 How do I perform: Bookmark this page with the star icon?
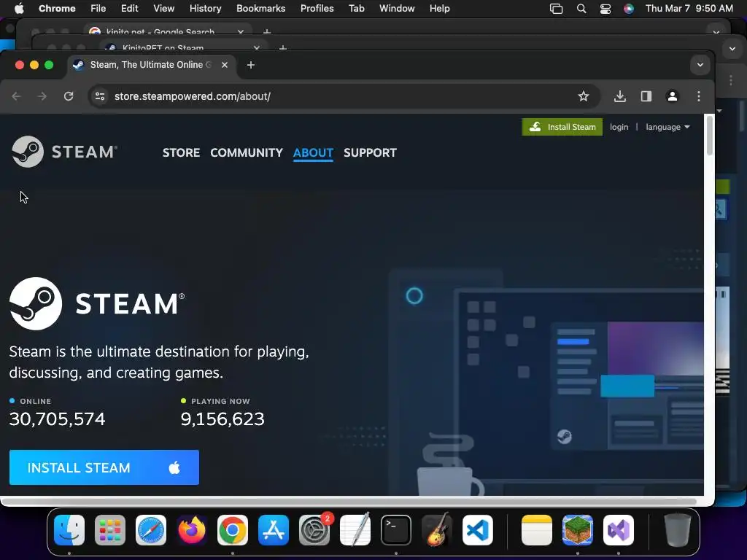(x=583, y=96)
